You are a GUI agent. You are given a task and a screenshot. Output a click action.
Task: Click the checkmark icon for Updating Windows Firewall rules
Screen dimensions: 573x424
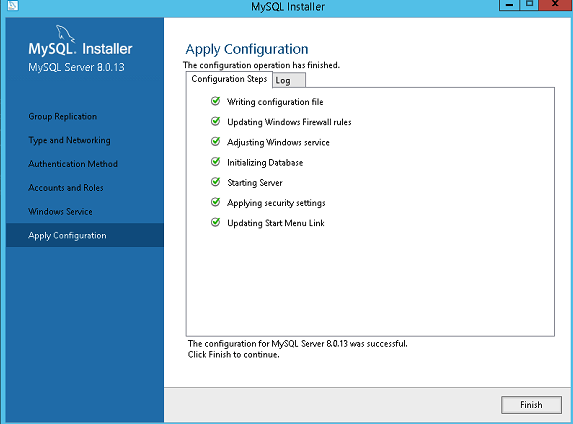coord(216,121)
